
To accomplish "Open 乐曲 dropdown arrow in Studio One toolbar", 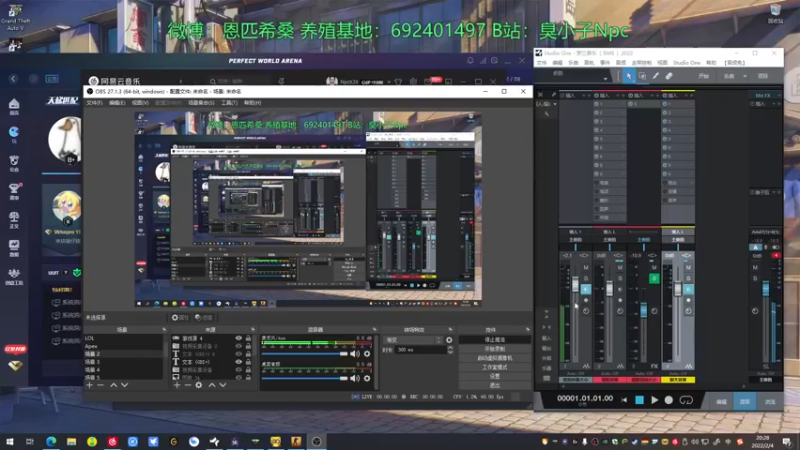I will [745, 76].
